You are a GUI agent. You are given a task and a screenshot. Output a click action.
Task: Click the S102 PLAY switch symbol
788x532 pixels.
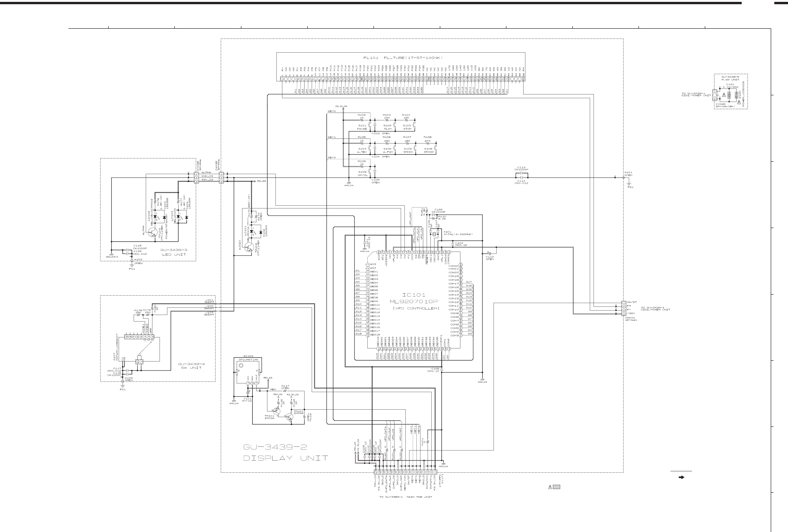click(x=394, y=125)
